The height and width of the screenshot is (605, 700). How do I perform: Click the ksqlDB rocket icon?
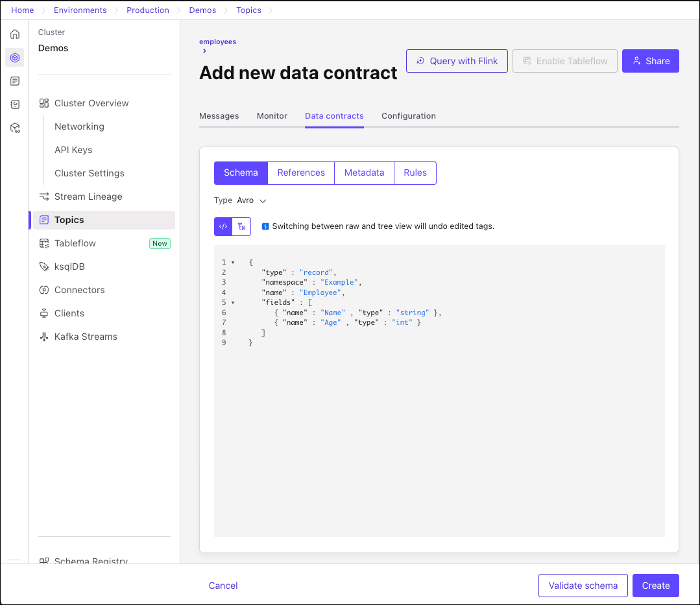click(44, 267)
